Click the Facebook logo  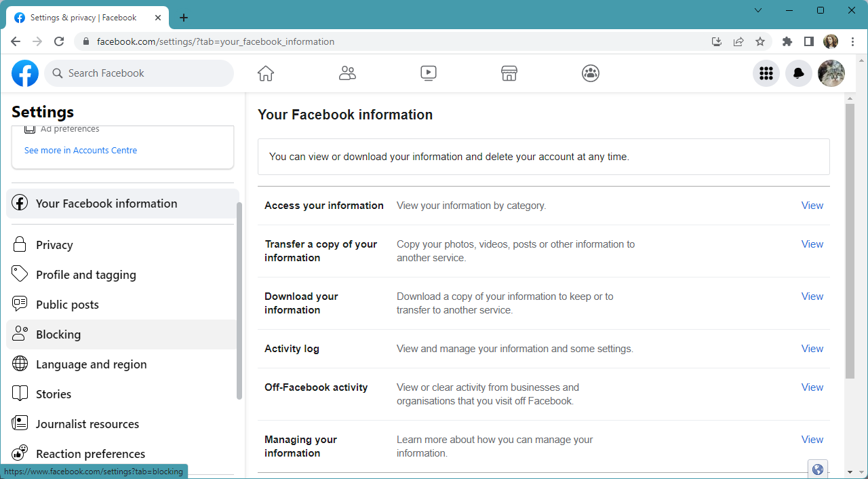25,73
